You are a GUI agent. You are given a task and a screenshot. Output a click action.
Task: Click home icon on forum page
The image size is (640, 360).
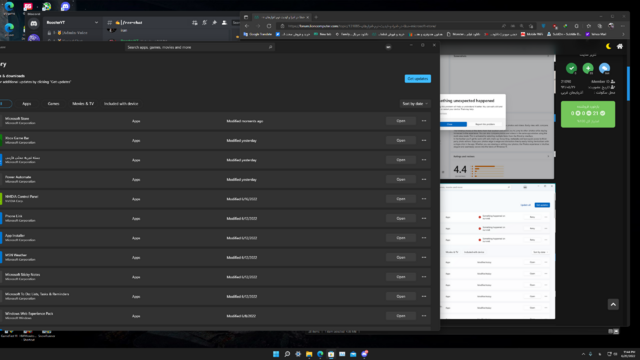click(x=620, y=47)
